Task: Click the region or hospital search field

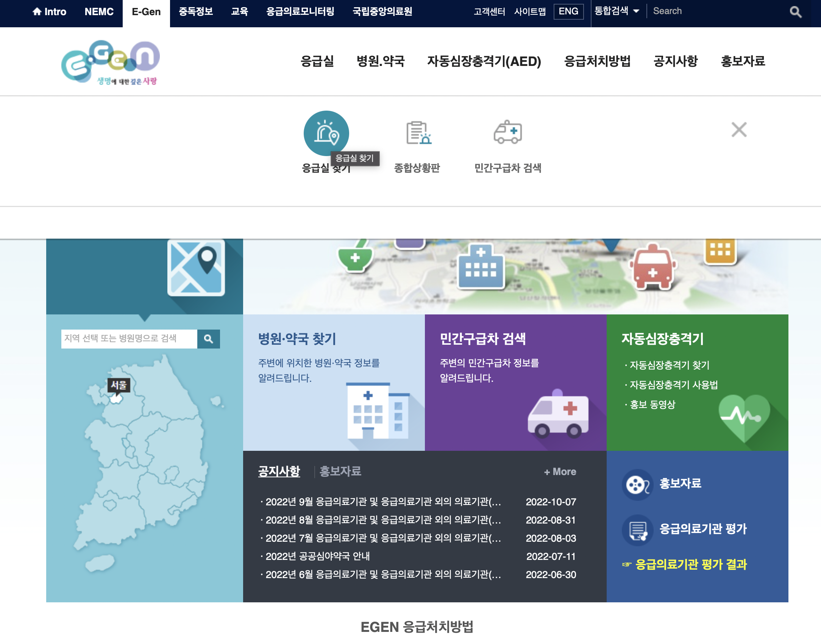Action: tap(129, 339)
